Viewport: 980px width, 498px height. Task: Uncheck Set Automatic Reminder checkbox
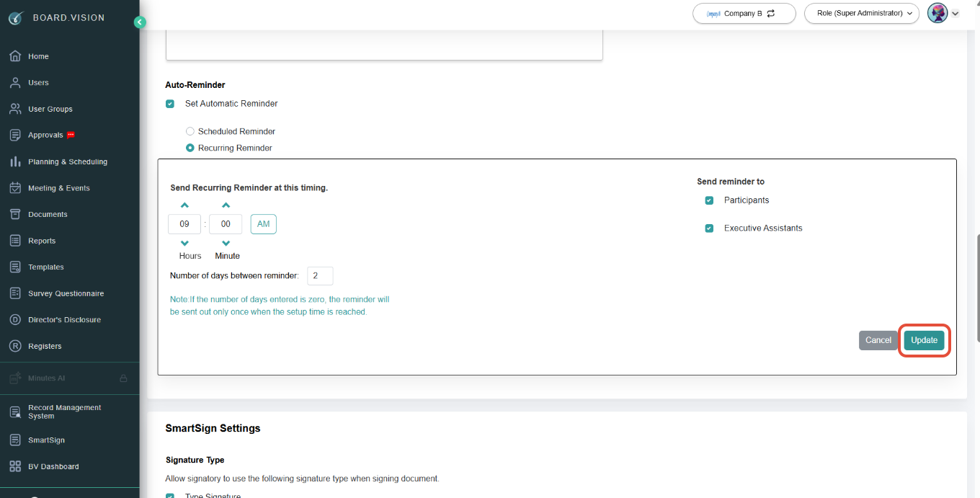point(170,104)
